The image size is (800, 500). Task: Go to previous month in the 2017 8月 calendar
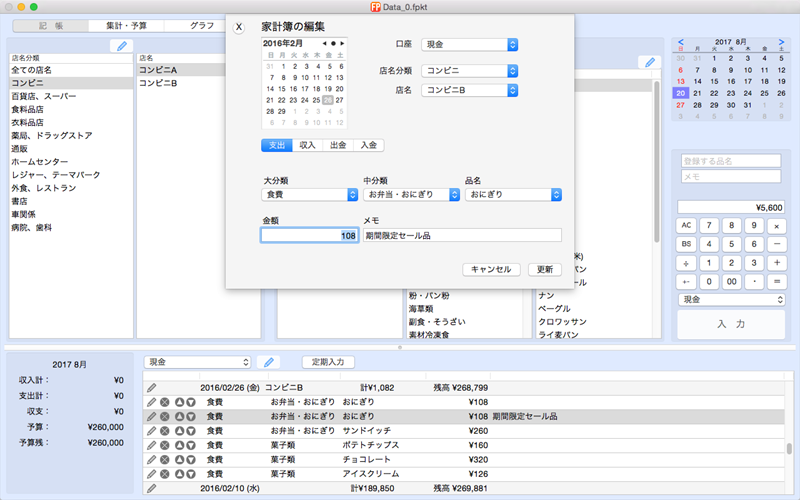pyautogui.click(x=681, y=43)
